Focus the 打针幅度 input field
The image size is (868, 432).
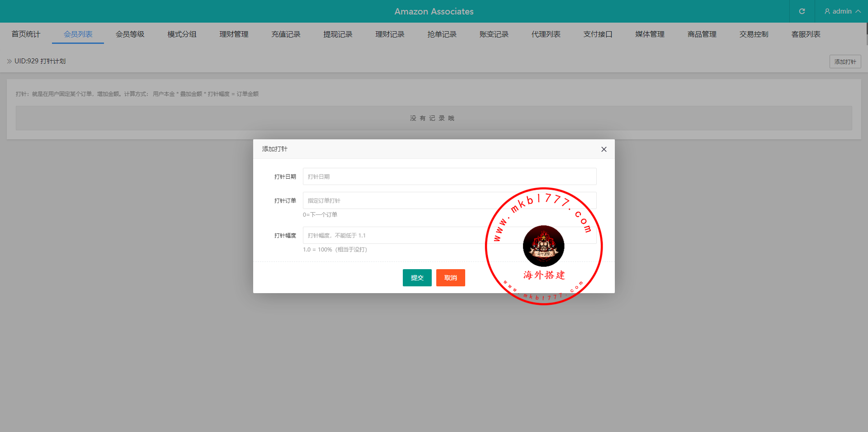click(x=449, y=235)
